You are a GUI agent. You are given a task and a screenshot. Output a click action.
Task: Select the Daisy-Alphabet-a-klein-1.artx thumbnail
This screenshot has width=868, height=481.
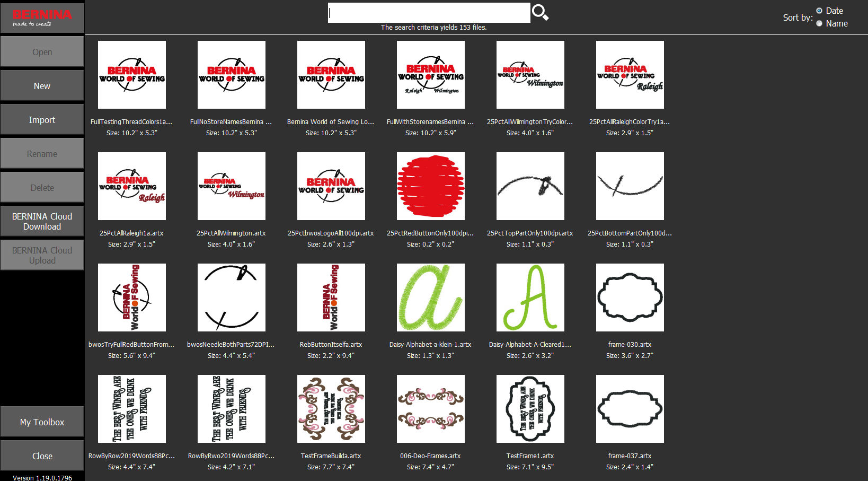point(431,298)
